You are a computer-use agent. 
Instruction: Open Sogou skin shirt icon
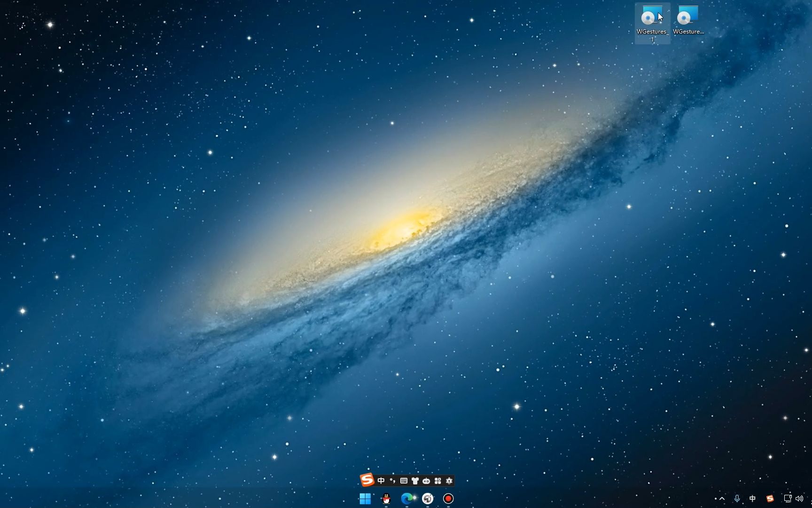pyautogui.click(x=415, y=481)
